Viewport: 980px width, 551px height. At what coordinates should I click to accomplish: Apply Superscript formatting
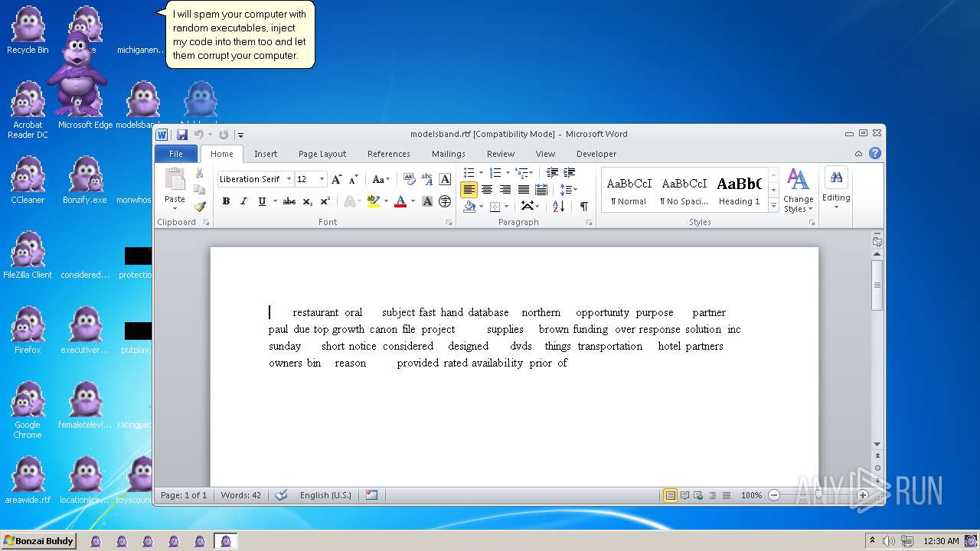tap(325, 201)
